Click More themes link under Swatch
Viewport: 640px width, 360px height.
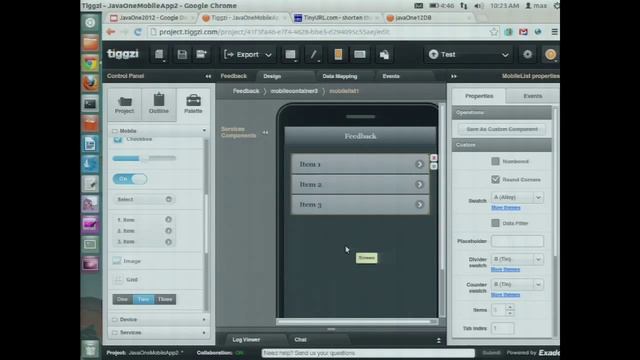(x=505, y=208)
